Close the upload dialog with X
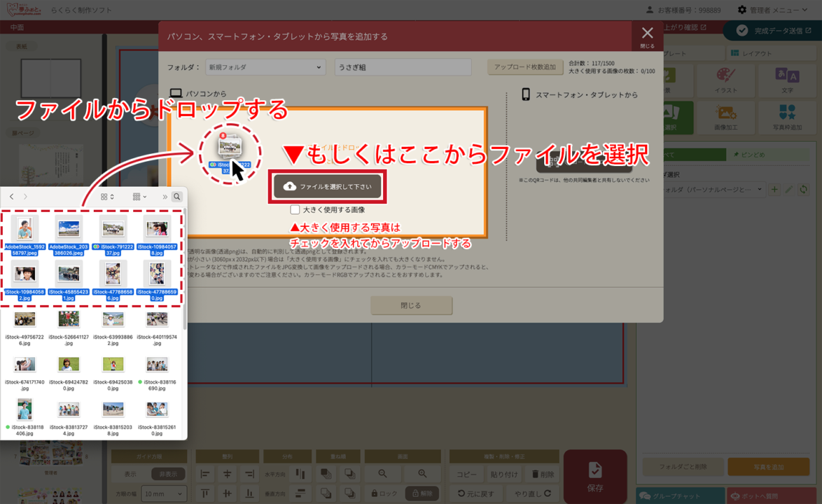 pos(648,36)
